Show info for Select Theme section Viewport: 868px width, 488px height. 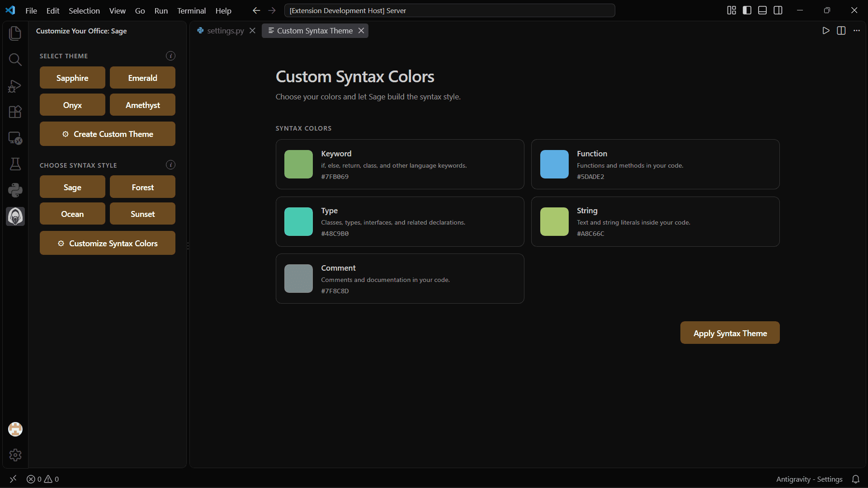170,56
